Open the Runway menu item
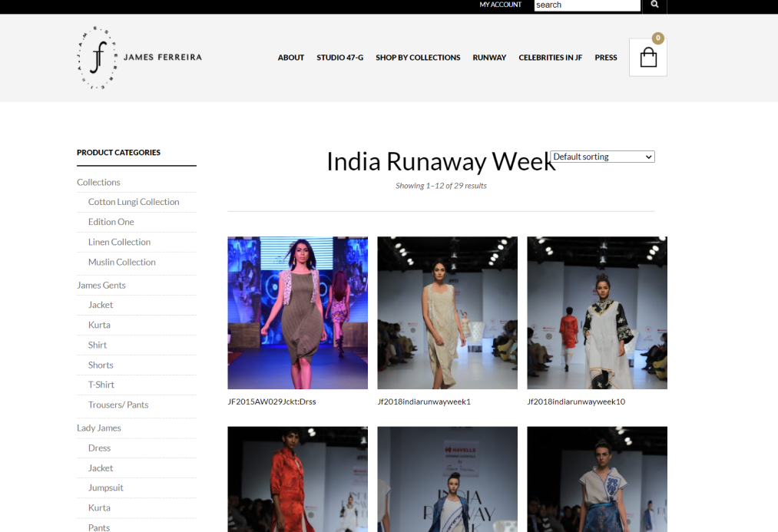Screen dimensions: 778x532 tap(489, 58)
